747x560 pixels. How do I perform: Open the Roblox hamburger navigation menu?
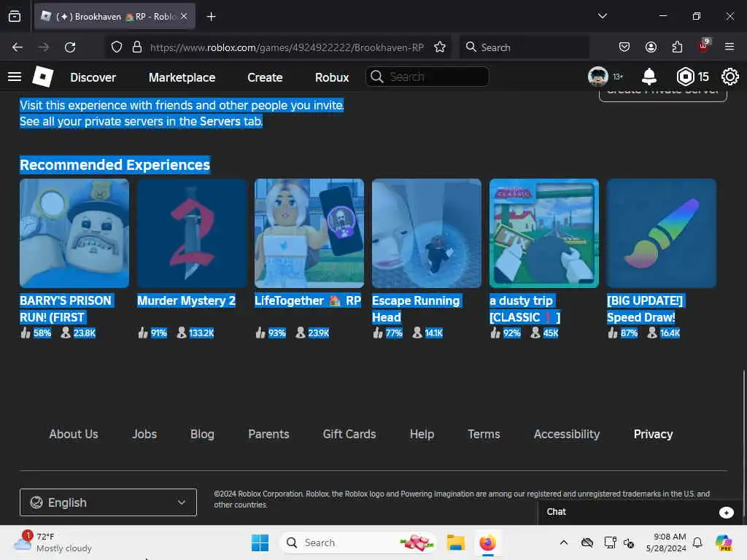tap(15, 77)
